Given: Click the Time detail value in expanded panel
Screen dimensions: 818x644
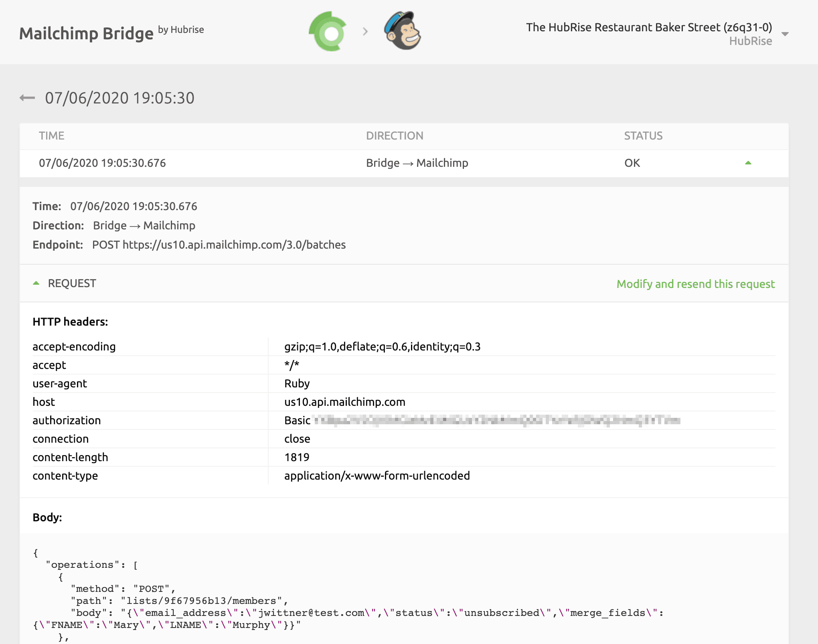Looking at the screenshot, I should 134,206.
